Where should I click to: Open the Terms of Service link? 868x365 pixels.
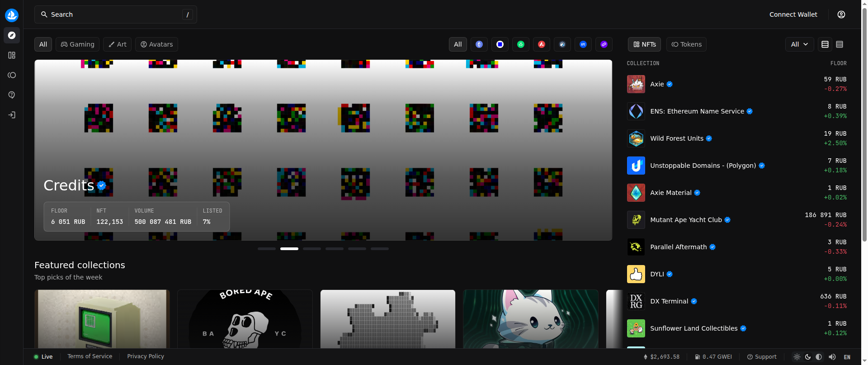pos(90,356)
